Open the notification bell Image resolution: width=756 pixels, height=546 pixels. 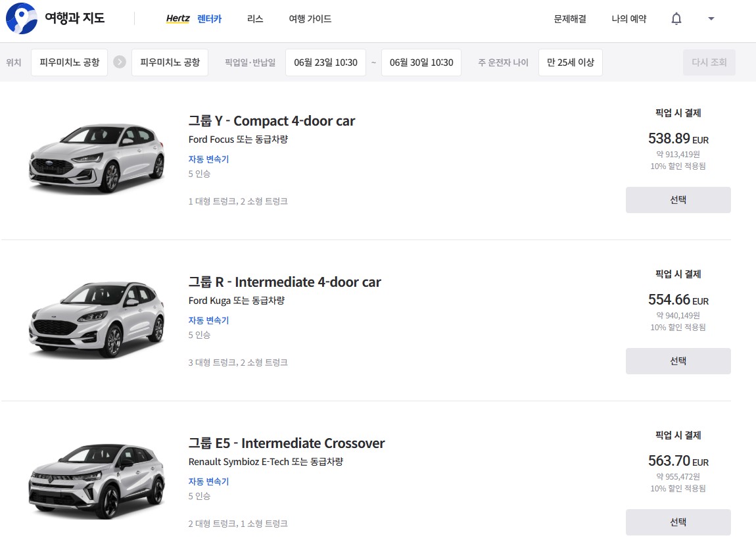coord(676,19)
